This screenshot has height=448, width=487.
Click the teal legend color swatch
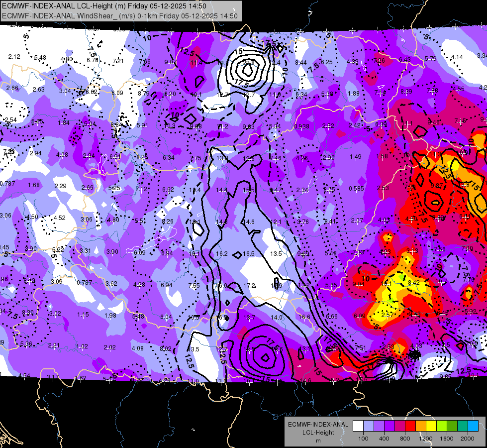point(463,426)
